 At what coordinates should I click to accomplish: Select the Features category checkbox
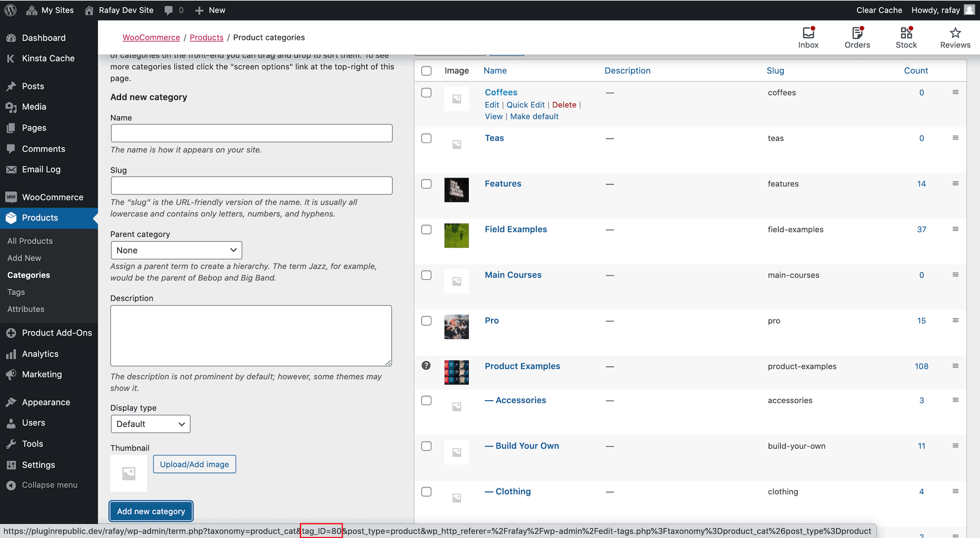[426, 184]
